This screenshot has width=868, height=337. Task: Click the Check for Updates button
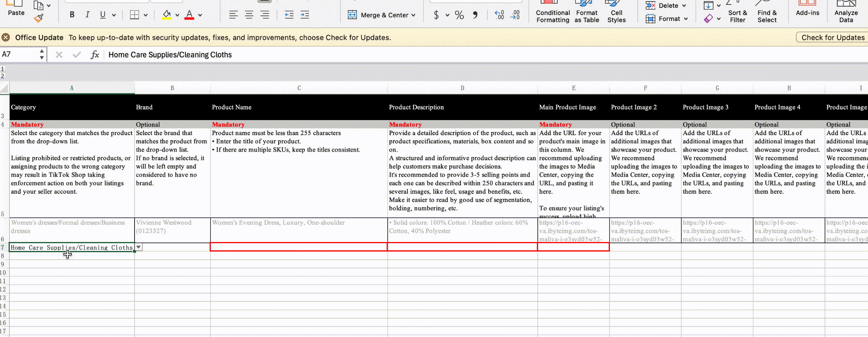point(833,38)
